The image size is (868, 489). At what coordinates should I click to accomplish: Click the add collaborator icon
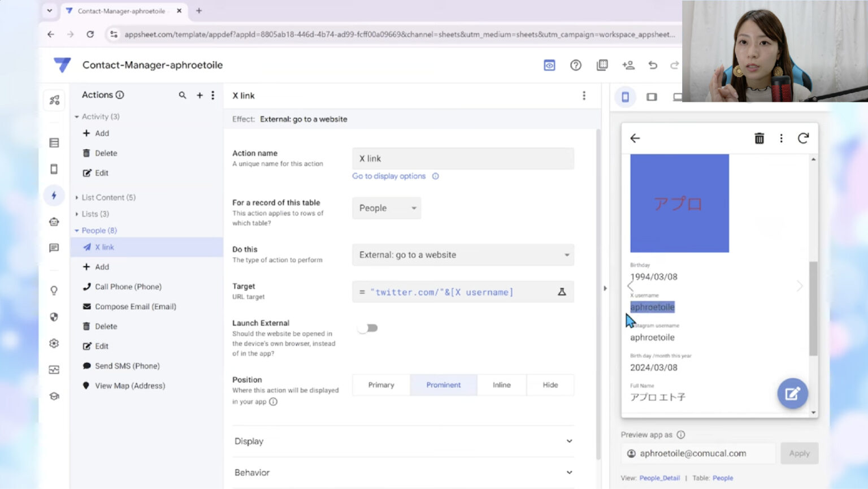coord(628,65)
